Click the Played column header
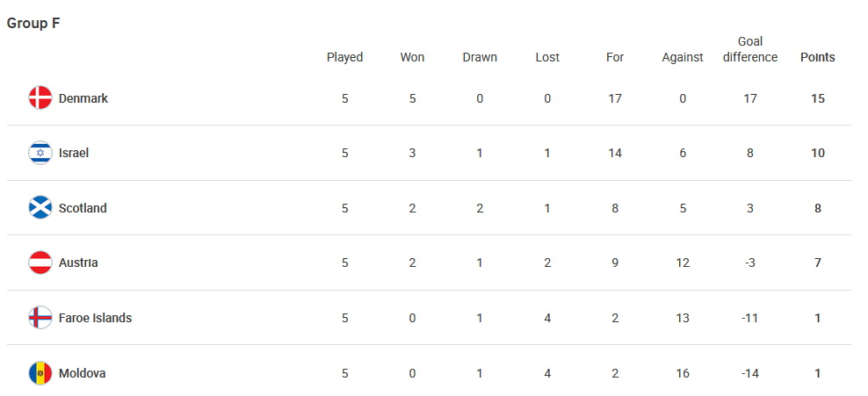 345,58
